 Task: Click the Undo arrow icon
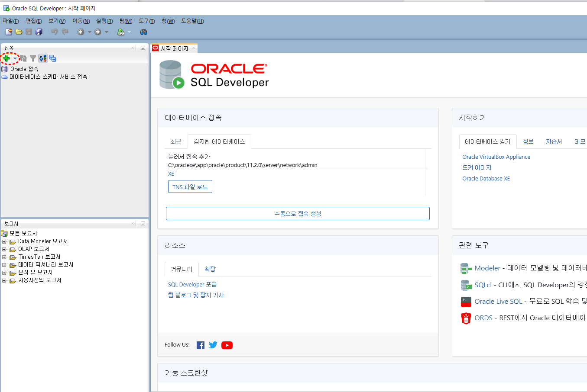point(55,32)
